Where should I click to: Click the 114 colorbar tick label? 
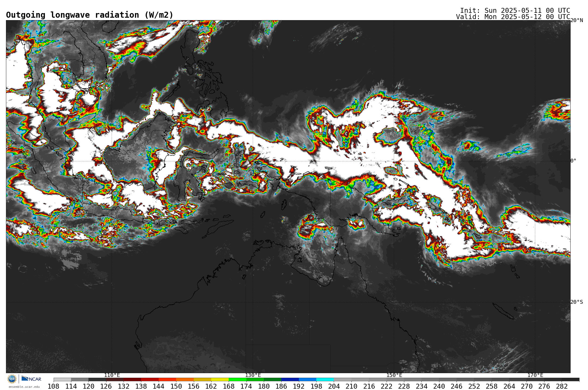[x=71, y=386]
